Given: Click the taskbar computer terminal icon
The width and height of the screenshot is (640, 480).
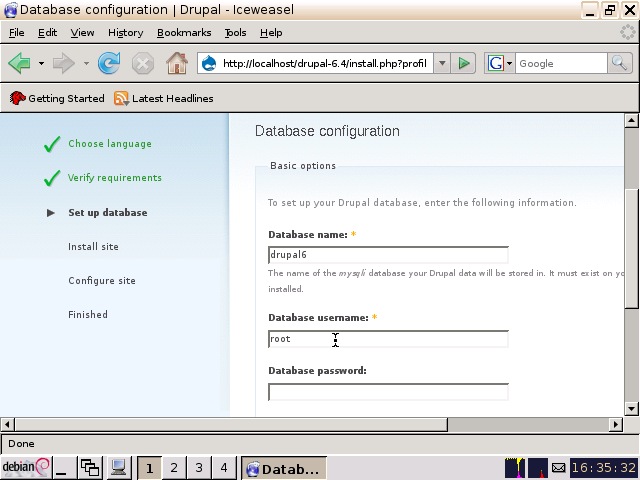Looking at the screenshot, I should [118, 467].
